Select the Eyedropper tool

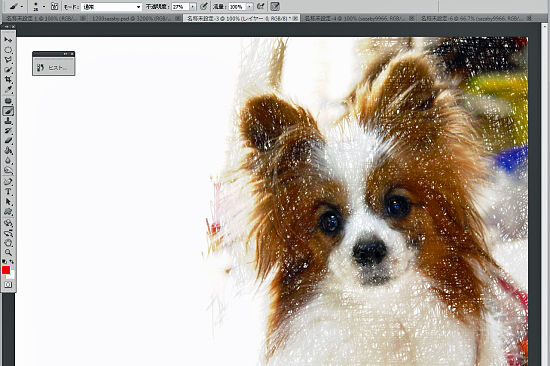point(8,90)
